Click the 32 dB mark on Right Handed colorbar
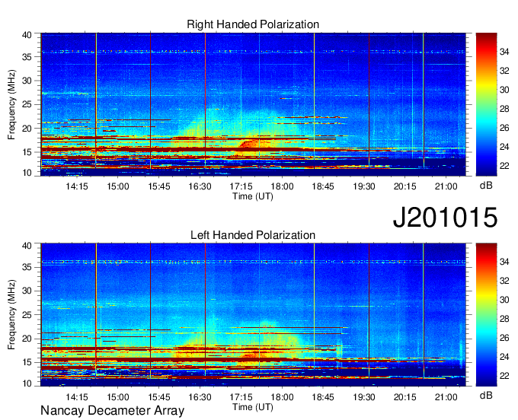 point(504,71)
